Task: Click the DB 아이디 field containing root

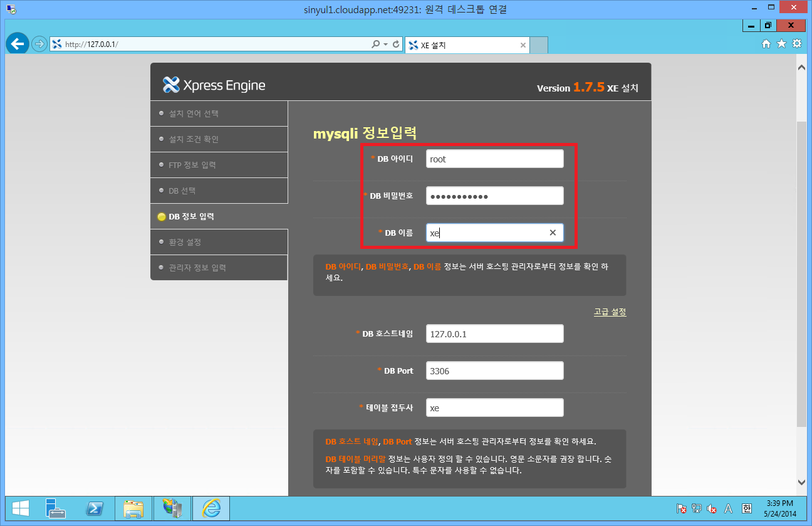Action: point(495,159)
